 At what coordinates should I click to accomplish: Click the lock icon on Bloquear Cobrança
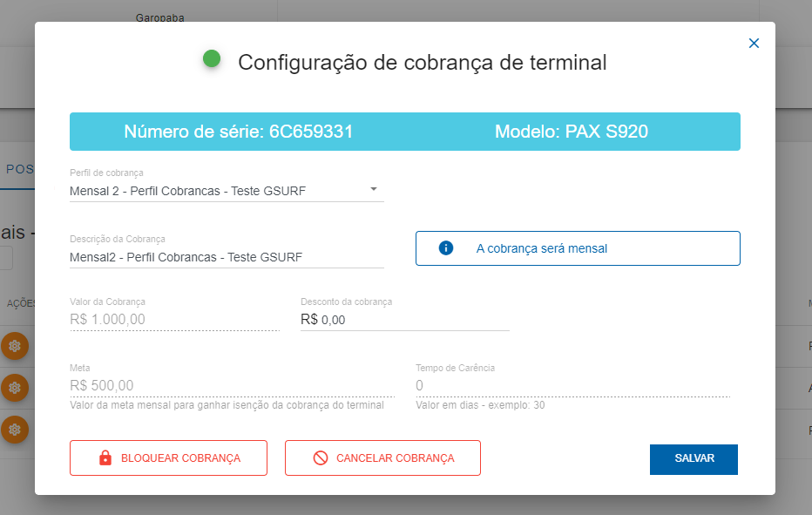click(105, 457)
